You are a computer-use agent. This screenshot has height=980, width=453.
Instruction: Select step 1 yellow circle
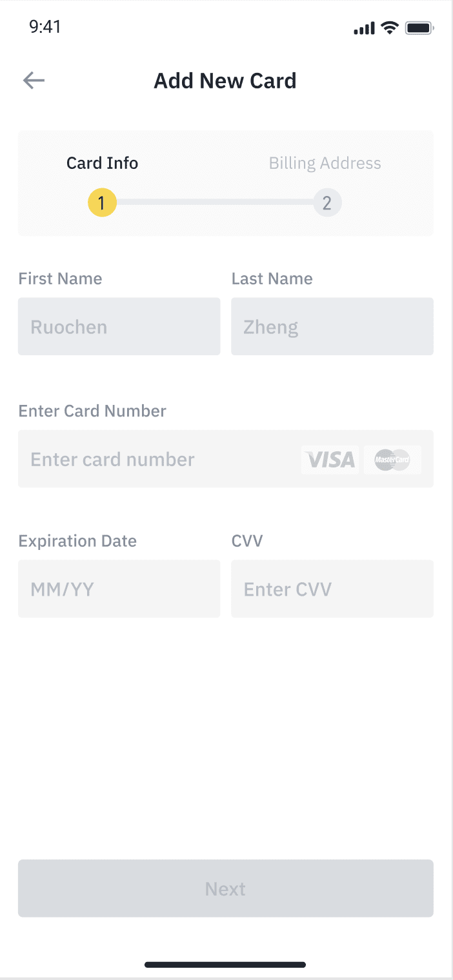coord(102,204)
